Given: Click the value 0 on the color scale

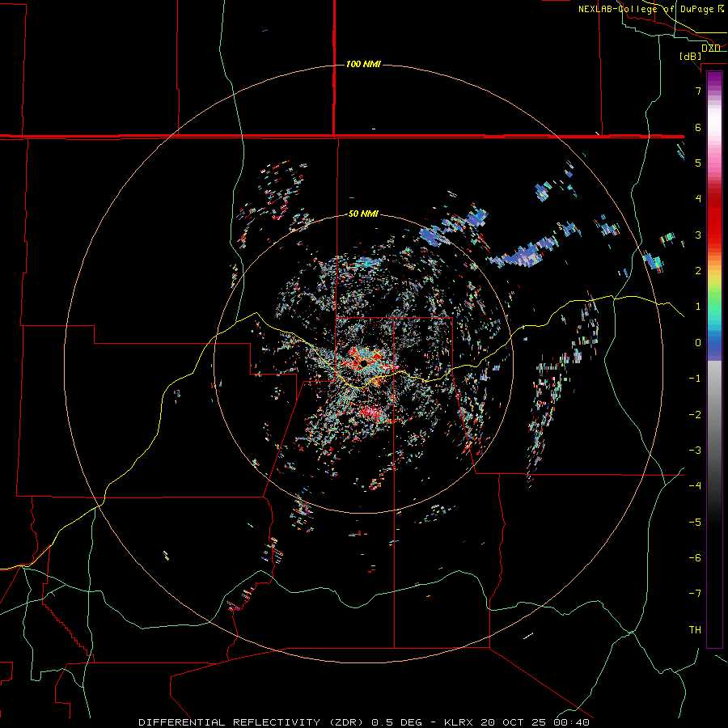Looking at the screenshot, I should (x=698, y=343).
